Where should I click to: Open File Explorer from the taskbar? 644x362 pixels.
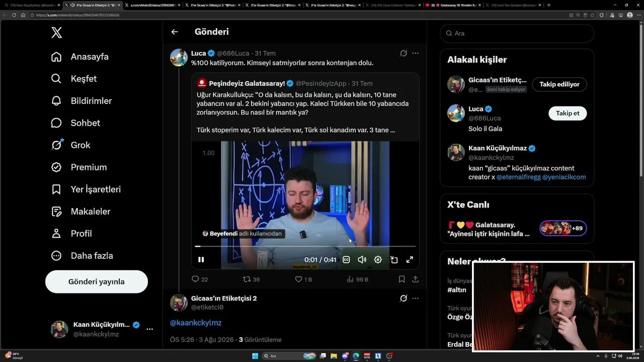coord(334,356)
